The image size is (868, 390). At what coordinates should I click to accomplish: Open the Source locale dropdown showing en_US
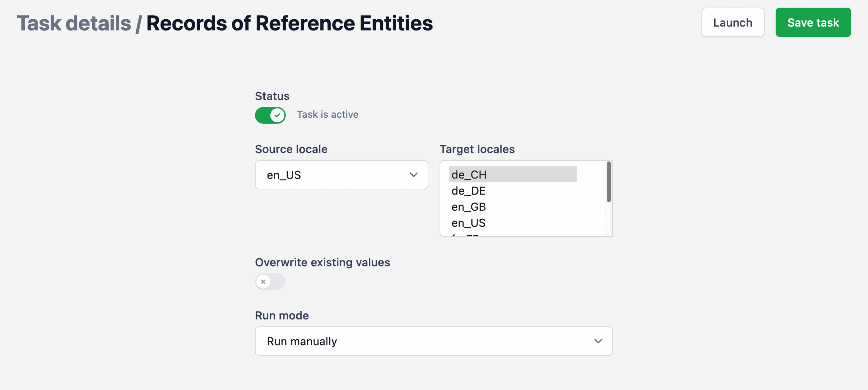coord(341,175)
